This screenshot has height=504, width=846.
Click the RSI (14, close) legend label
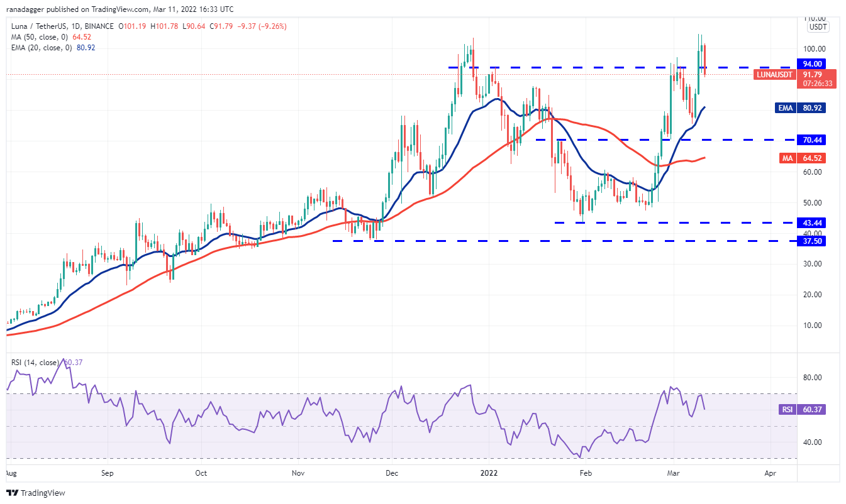click(38, 363)
